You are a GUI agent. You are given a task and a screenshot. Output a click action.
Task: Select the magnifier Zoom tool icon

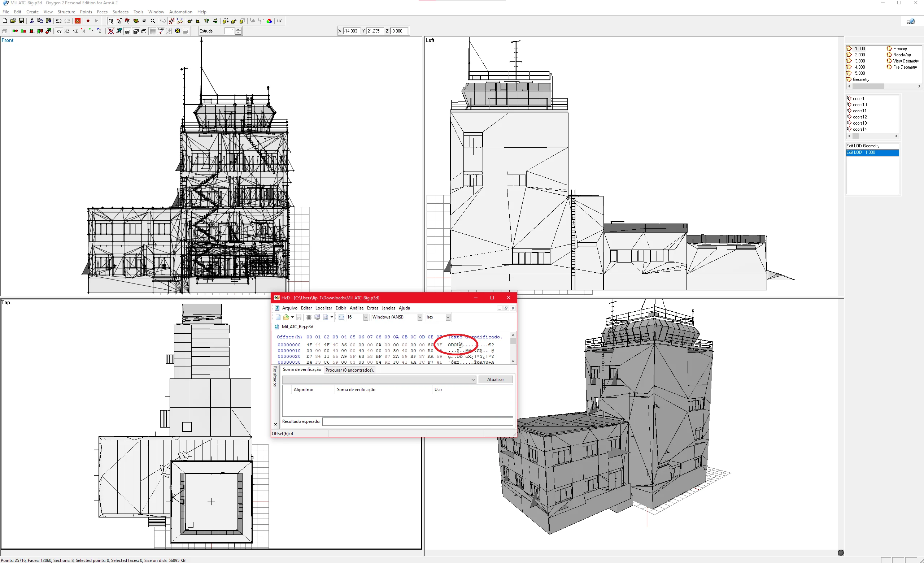[153, 21]
